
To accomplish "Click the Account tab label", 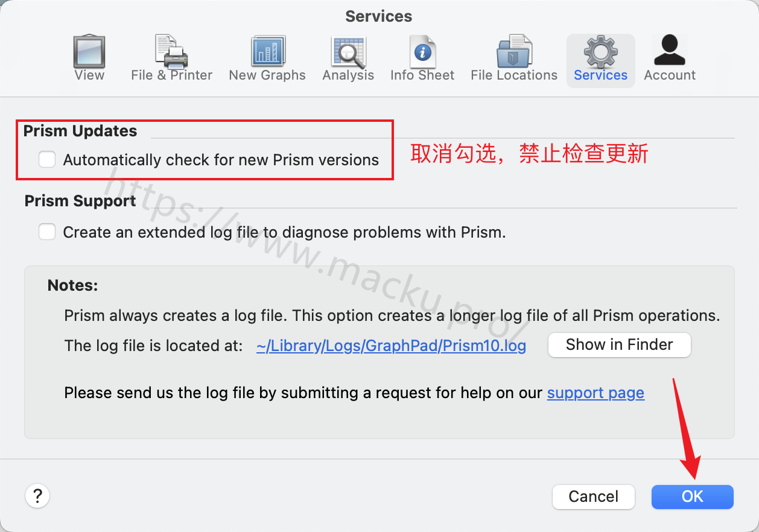I will pos(670,75).
